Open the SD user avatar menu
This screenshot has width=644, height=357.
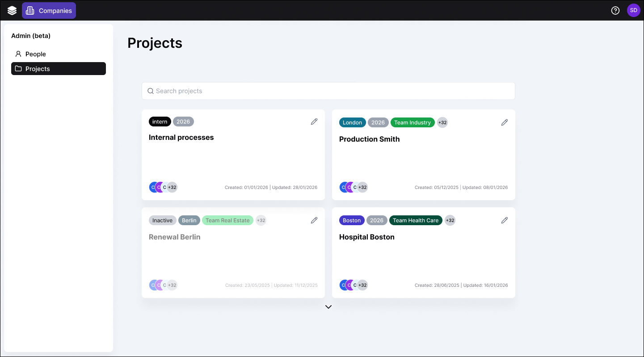point(633,10)
